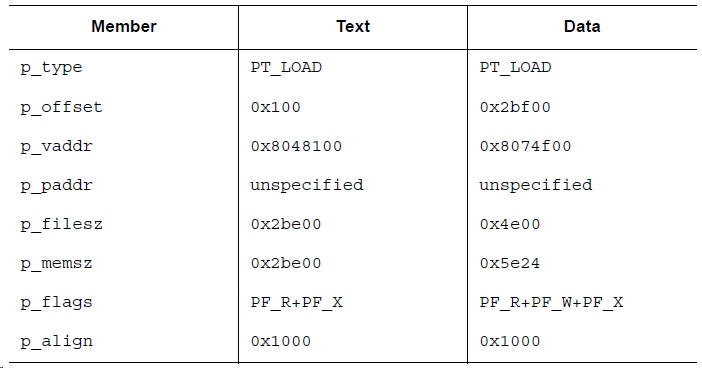The height and width of the screenshot is (368, 702).
Task: Select the p_memsz member cell
Action: click(56, 263)
